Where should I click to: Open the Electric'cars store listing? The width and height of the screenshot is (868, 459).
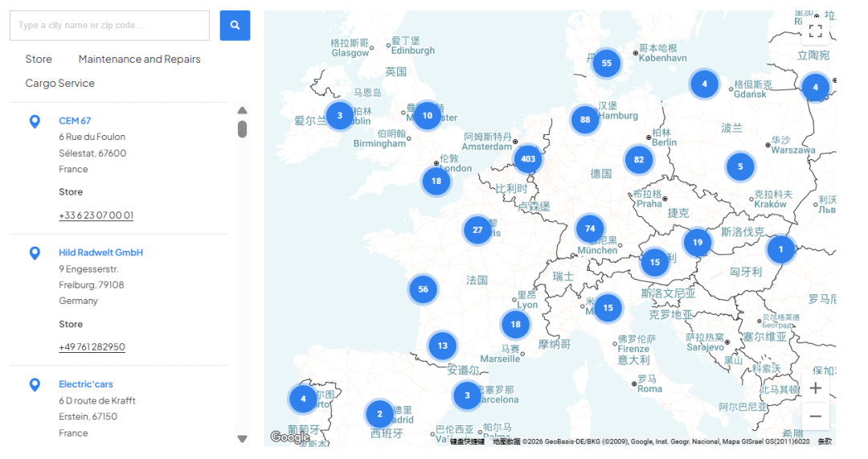pyautogui.click(x=85, y=384)
